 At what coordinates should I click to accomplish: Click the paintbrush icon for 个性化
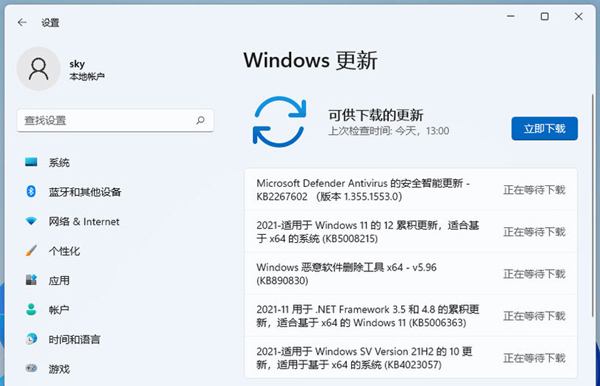point(31,251)
